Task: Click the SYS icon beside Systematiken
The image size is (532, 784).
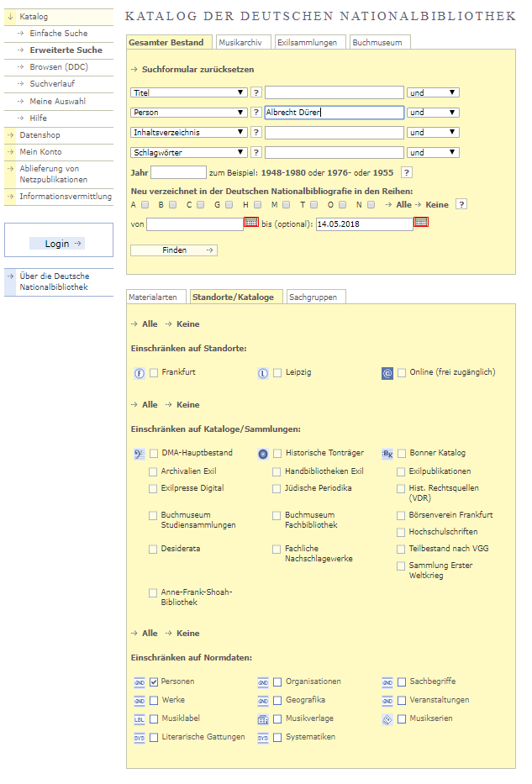Action: [263, 738]
